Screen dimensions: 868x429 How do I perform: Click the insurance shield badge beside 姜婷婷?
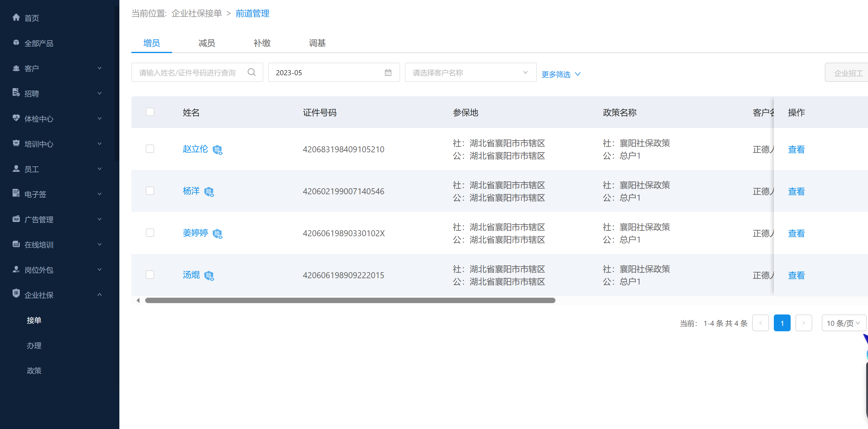coord(217,234)
